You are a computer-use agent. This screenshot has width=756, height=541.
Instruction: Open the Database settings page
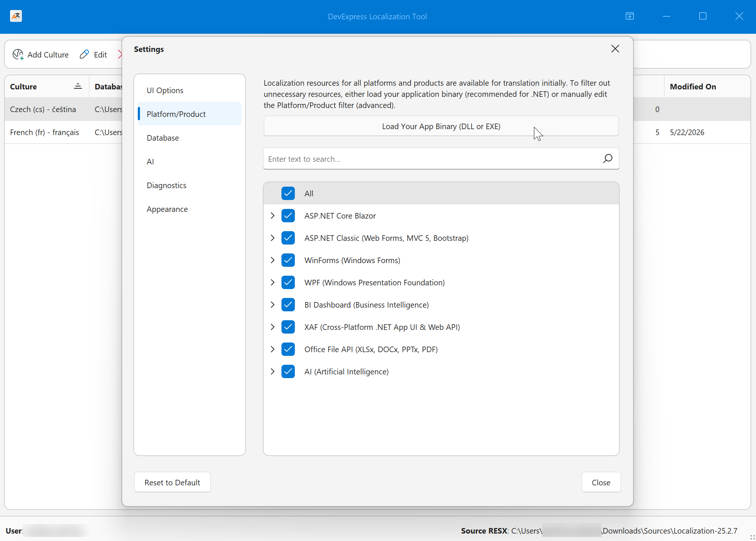click(x=189, y=138)
